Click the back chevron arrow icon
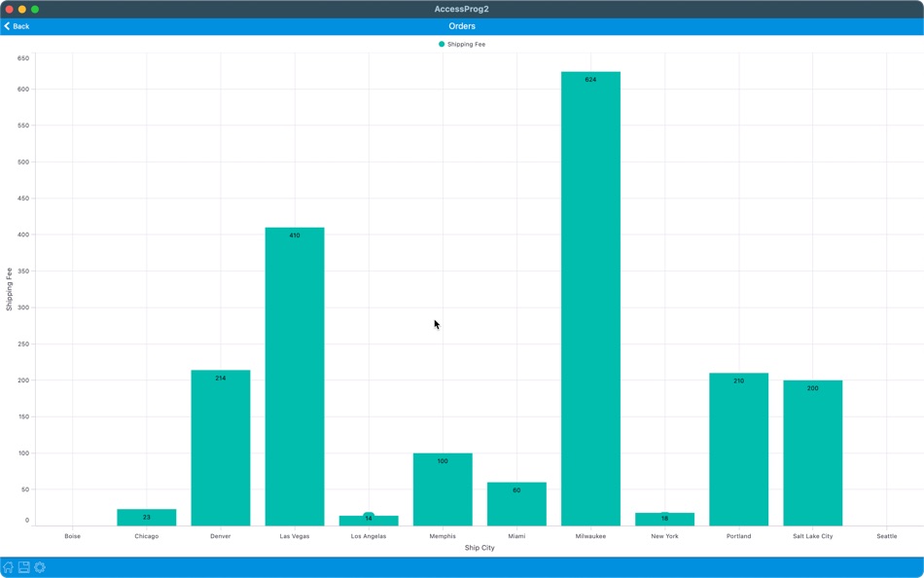This screenshot has width=924, height=578. [7, 26]
